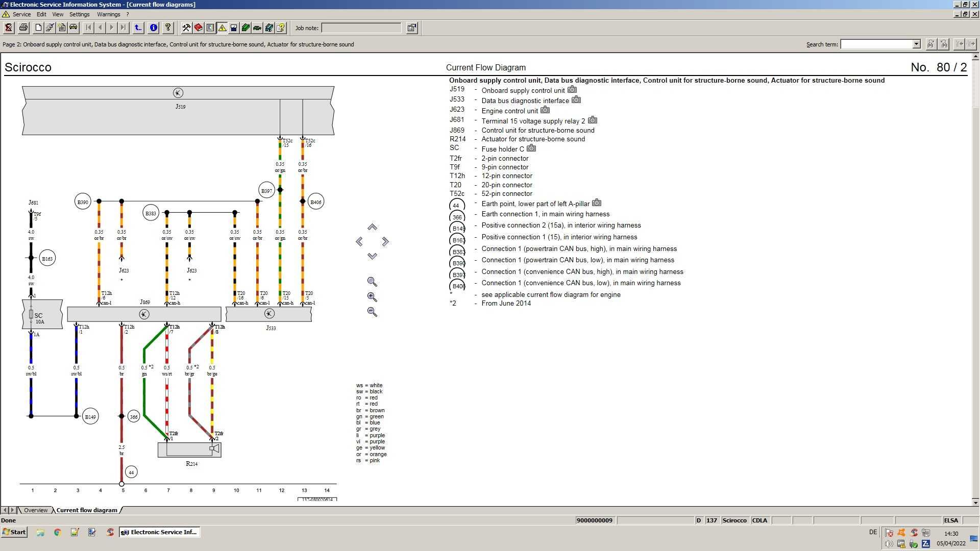Open the Edit menu
This screenshot has height=551, width=980.
(x=41, y=14)
